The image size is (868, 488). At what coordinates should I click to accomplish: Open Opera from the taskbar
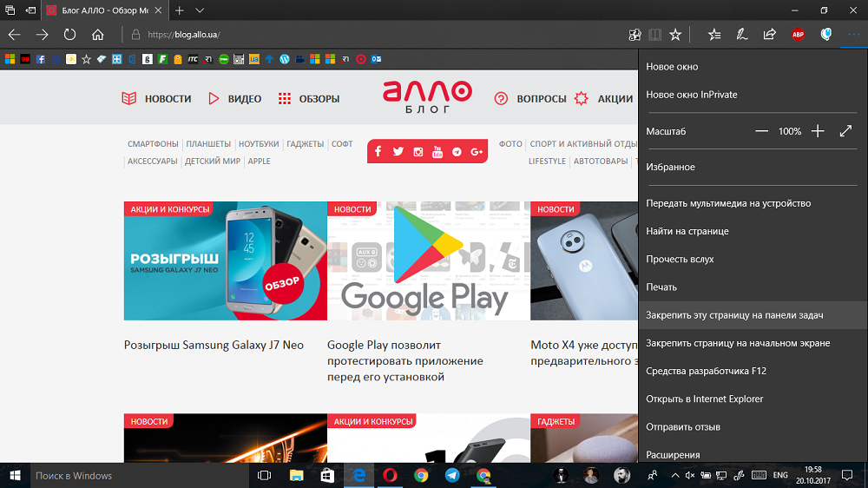[391, 475]
